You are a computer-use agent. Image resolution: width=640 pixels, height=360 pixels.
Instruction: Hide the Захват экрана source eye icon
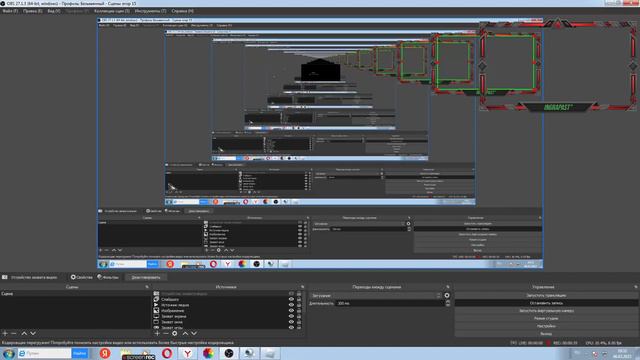[291, 316]
